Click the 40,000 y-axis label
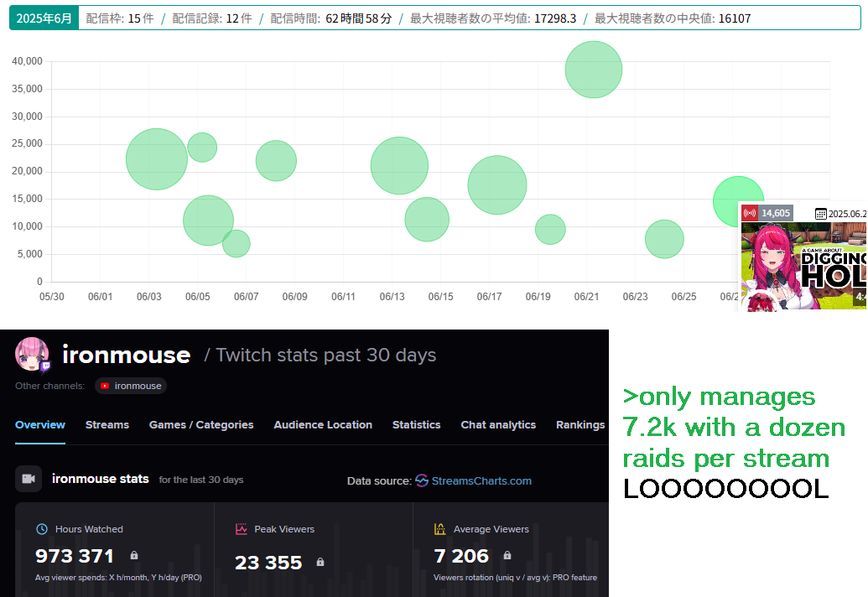 (x=27, y=61)
